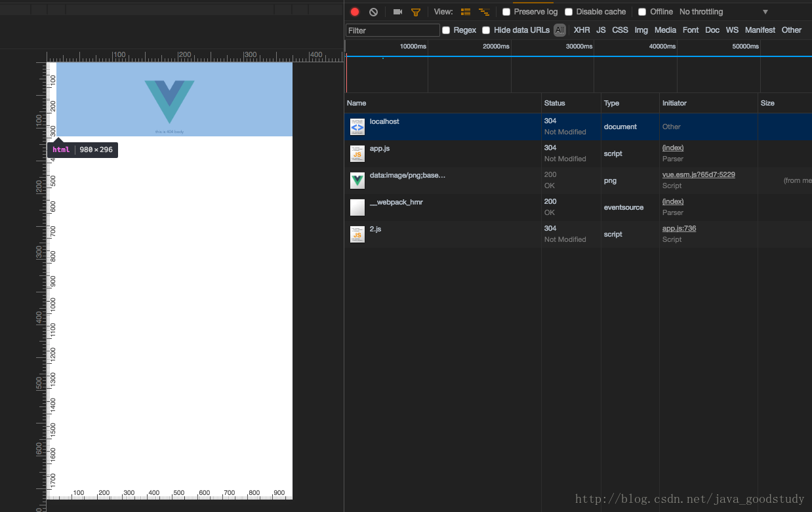Select the All filter type
The image size is (812, 512).
(x=559, y=30)
